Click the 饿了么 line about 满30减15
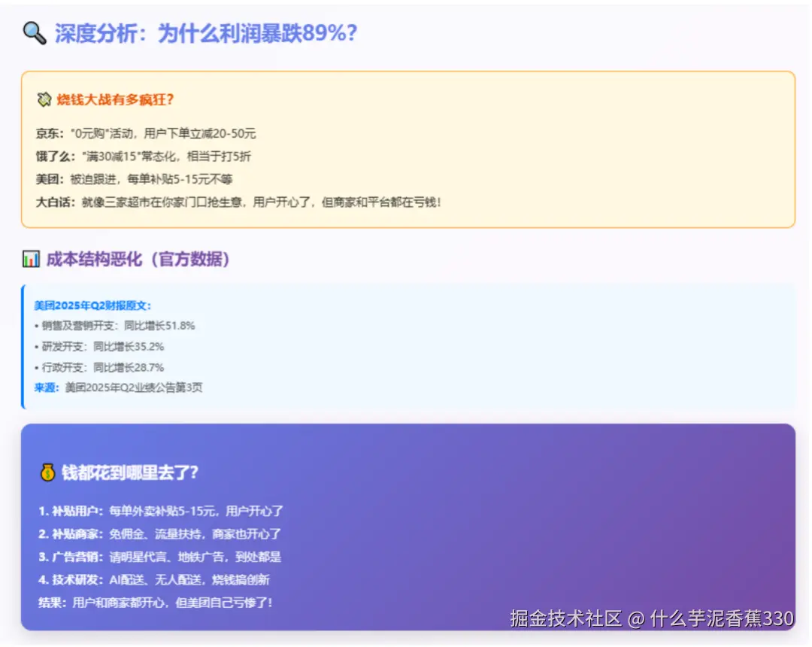 [x=144, y=156]
